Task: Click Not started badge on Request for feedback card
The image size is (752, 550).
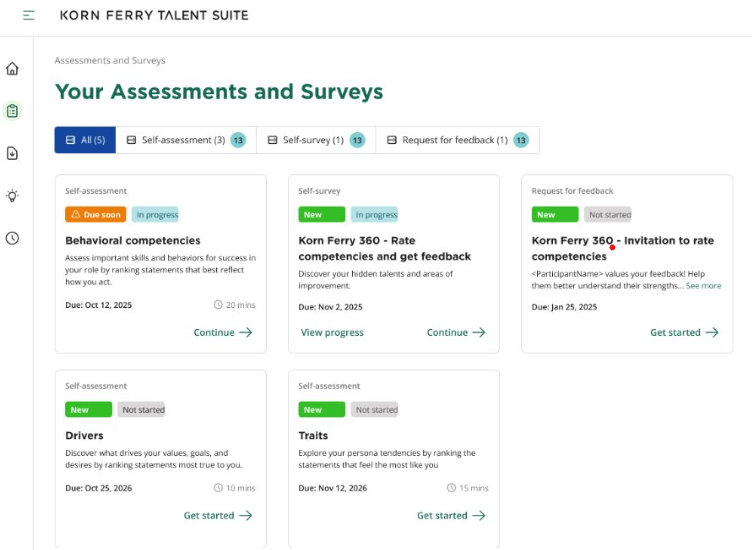Action: pyautogui.click(x=610, y=214)
